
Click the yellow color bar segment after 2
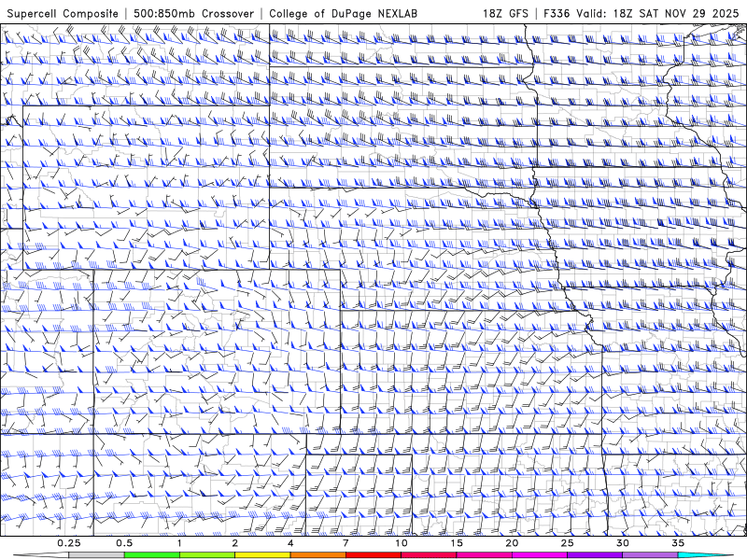(262, 554)
